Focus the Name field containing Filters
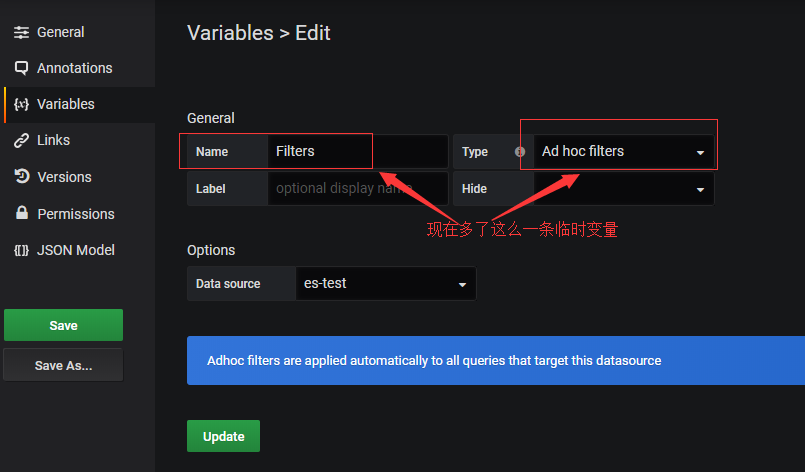Image resolution: width=805 pixels, height=472 pixels. pyautogui.click(x=357, y=152)
